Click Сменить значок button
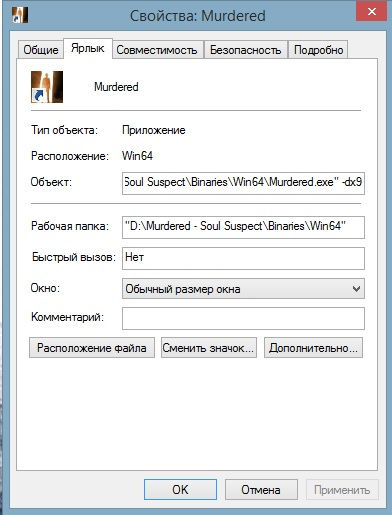This screenshot has width=392, height=515. coord(209,348)
